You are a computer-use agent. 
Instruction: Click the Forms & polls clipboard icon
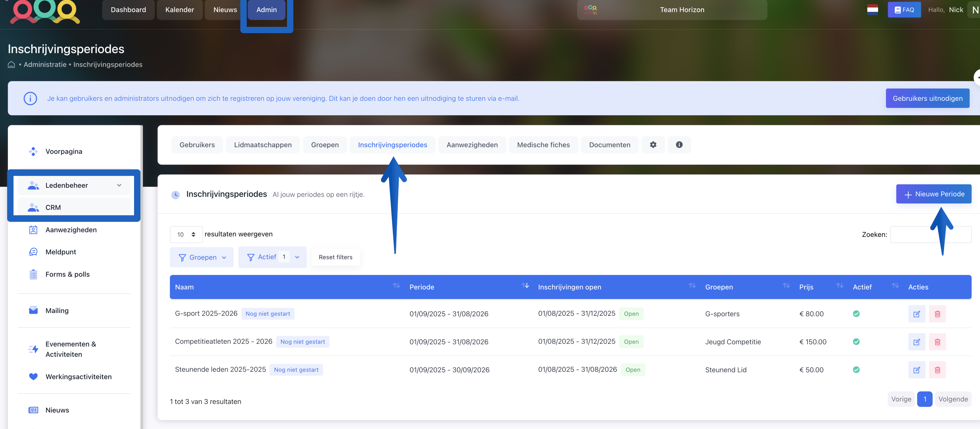pos(33,275)
